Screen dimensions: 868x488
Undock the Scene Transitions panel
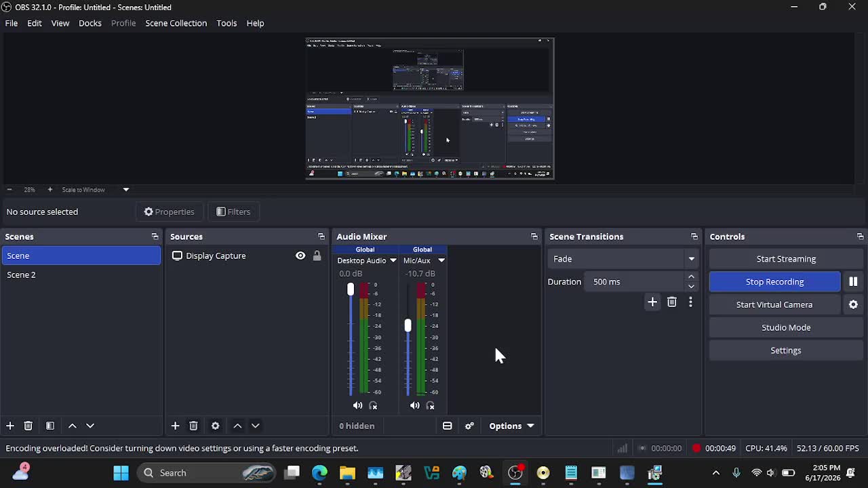[x=694, y=237]
